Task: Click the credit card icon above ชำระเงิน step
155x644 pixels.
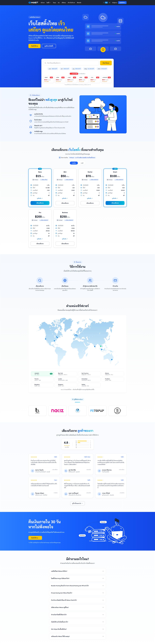Action: point(115,280)
